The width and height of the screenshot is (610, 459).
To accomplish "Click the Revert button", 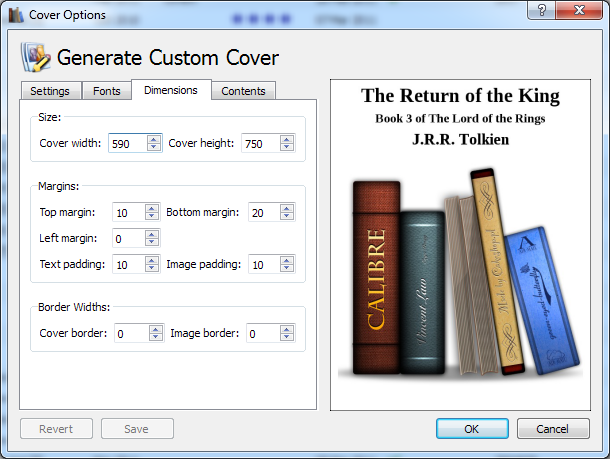I will click(56, 429).
